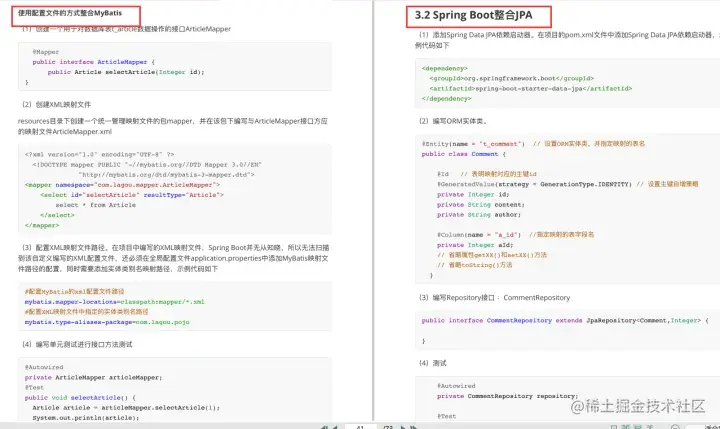Image resolution: width=720 pixels, height=429 pixels.
Task: Click the step '(2) 编写ORM实体类。'
Action: pos(453,121)
